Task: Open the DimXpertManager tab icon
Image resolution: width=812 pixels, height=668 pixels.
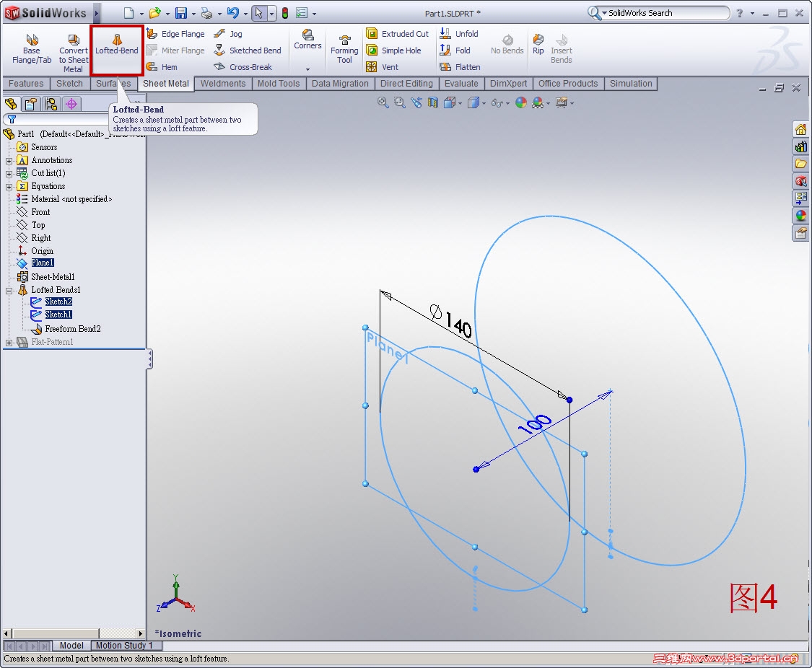Action: 71,104
